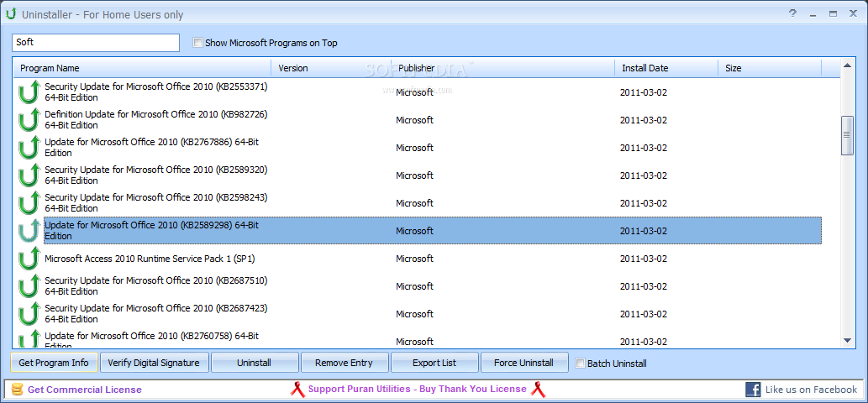Click the gold coins icon by Commercial License
This screenshot has width=868, height=403.
[x=18, y=390]
